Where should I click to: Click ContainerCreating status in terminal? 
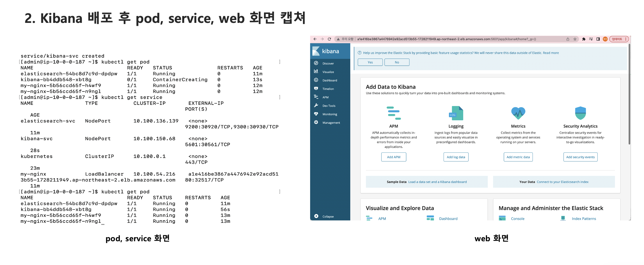(180, 80)
